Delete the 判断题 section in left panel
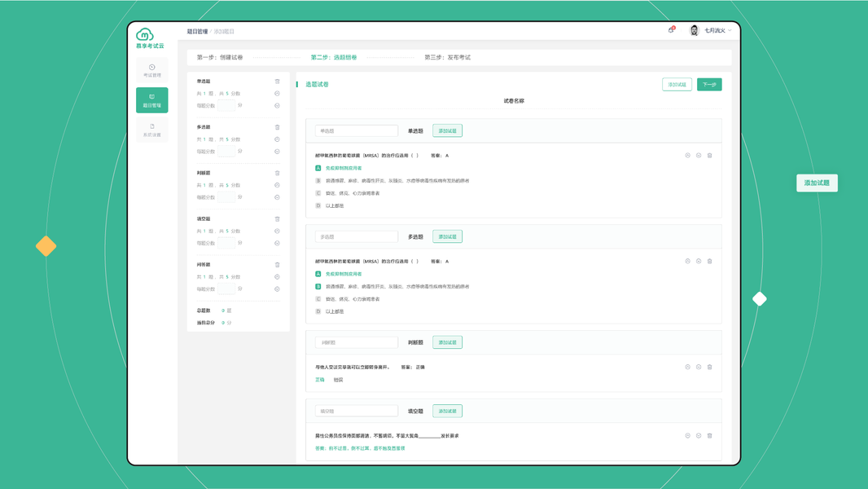The width and height of the screenshot is (868, 489). click(x=278, y=174)
